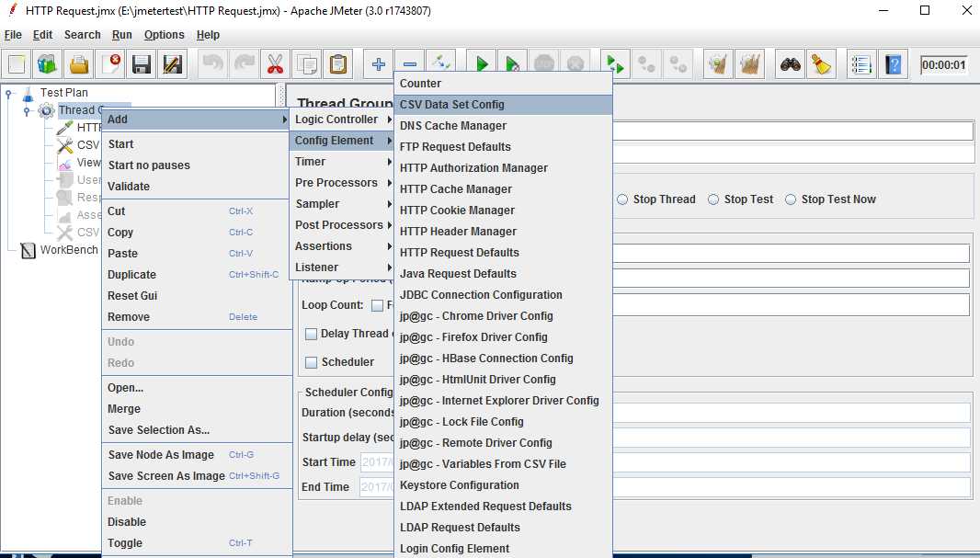Screen dimensions: 980x558
Task: Toggle the Delay Thread creation checkbox
Action: (311, 335)
